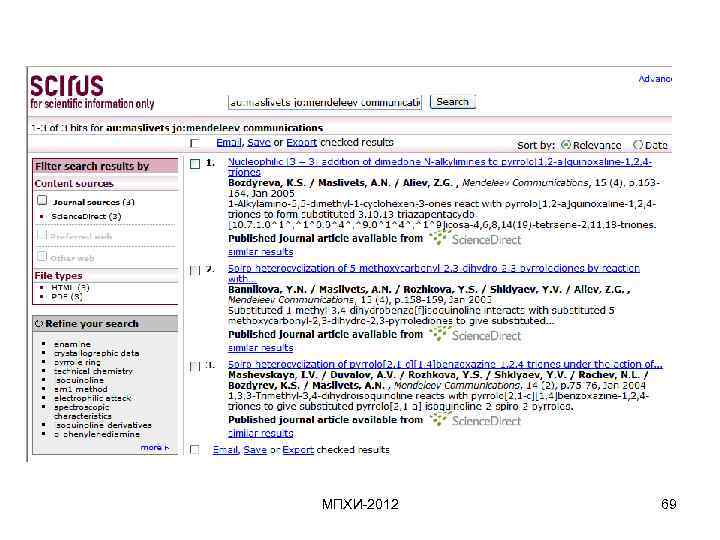Refine search with 'pyrrole ring'
Viewport: 720px width, 540px height.
point(77,362)
